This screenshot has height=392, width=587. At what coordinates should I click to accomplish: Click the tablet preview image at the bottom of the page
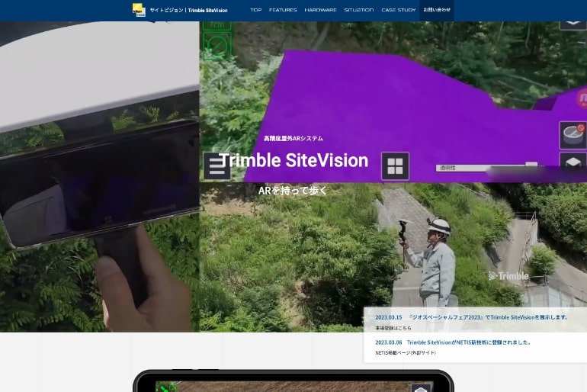point(293,381)
